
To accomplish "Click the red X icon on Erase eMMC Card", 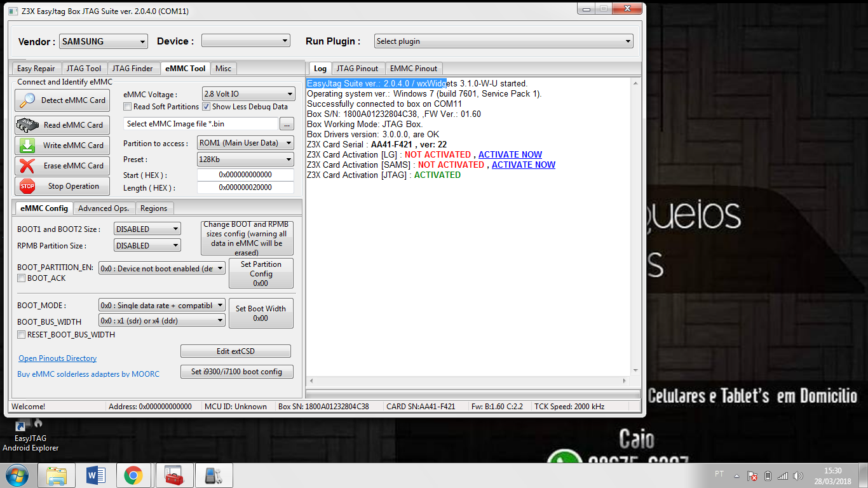I will point(27,166).
